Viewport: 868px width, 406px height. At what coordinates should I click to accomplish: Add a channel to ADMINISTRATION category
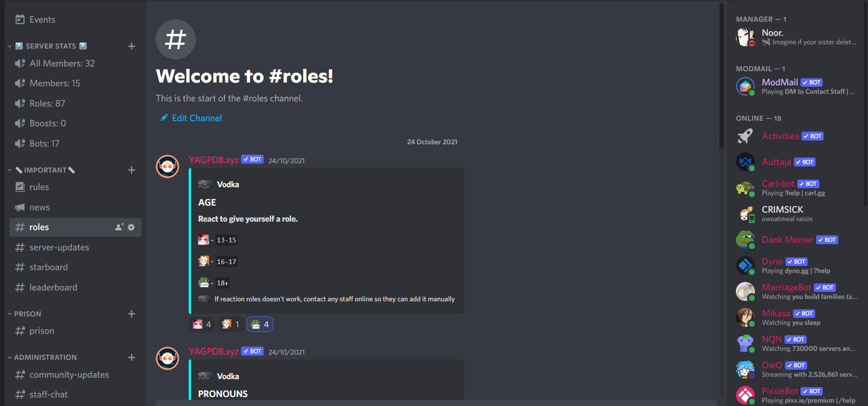pyautogui.click(x=132, y=357)
